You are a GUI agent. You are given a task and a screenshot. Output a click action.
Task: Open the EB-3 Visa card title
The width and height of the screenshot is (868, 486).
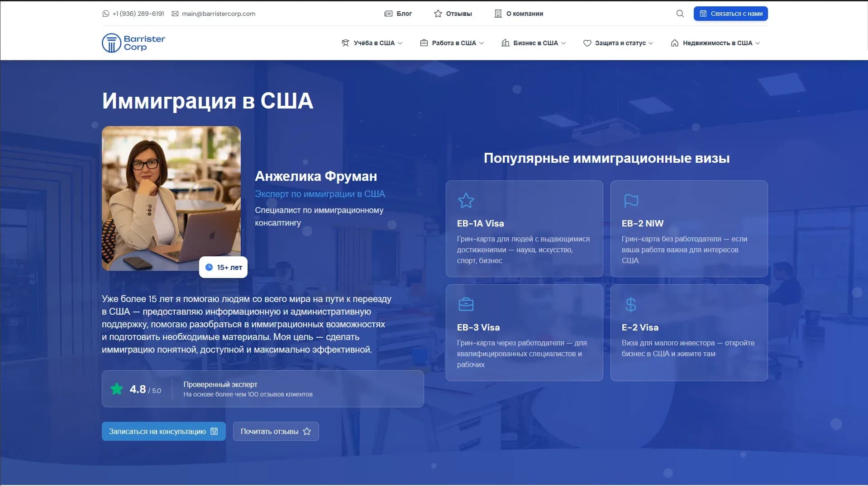click(478, 327)
